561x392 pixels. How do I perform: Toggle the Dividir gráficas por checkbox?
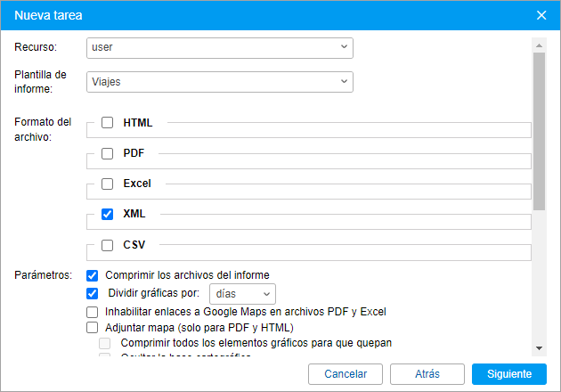[92, 293]
